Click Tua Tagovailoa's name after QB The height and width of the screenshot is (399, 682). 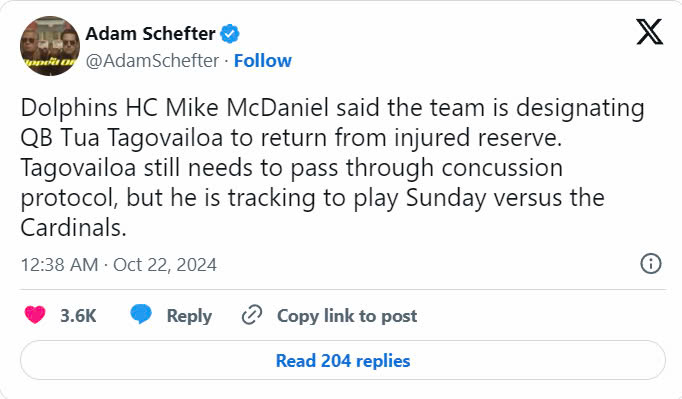pyautogui.click(x=142, y=138)
